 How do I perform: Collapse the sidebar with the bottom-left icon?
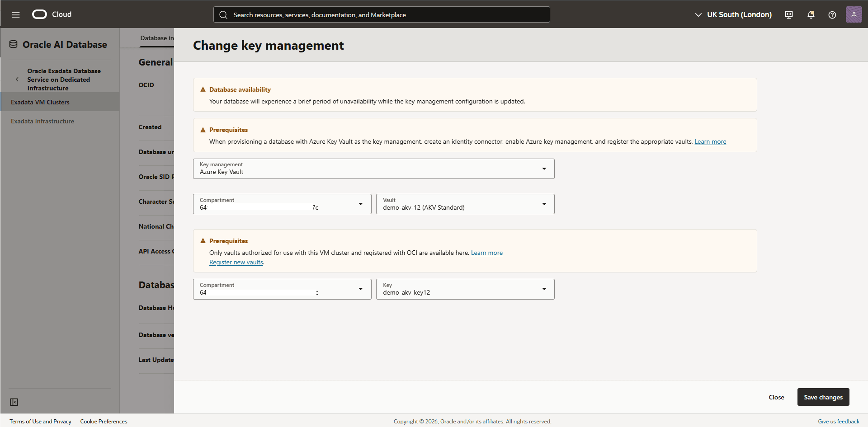[14, 402]
